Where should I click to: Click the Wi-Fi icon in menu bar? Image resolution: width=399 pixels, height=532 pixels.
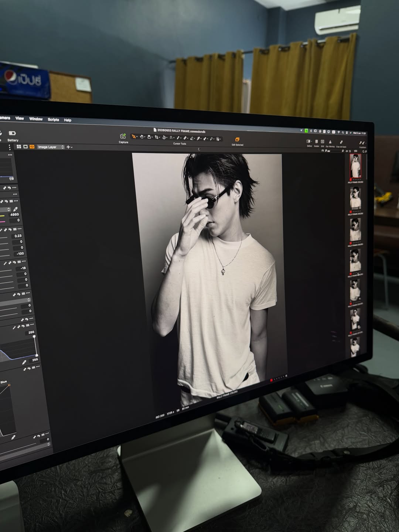pyautogui.click(x=338, y=132)
